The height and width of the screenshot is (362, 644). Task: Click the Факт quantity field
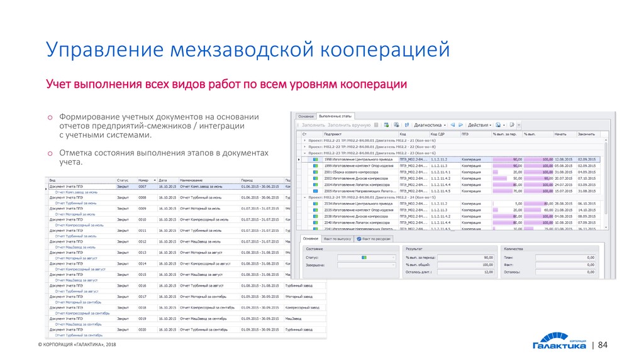click(565, 265)
